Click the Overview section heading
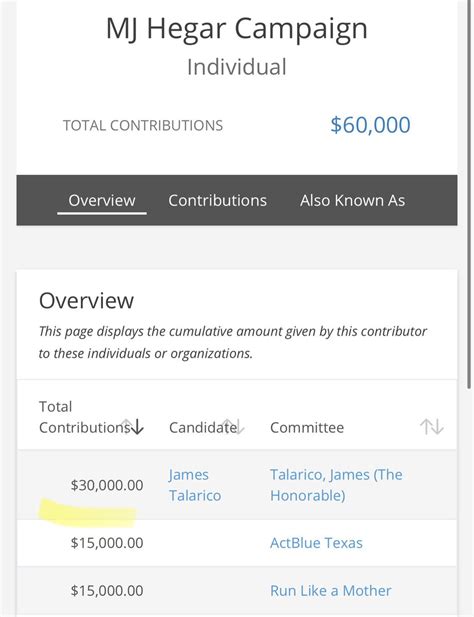 point(87,301)
